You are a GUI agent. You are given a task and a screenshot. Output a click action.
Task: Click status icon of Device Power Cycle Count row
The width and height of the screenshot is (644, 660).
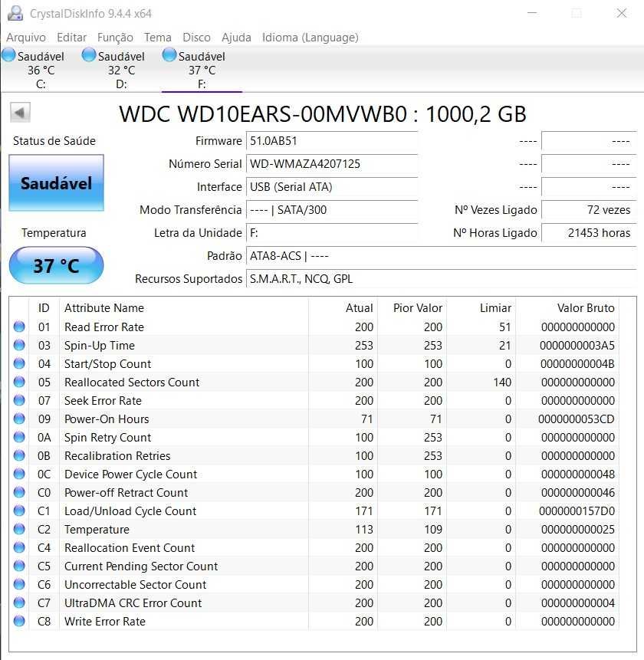point(19,474)
